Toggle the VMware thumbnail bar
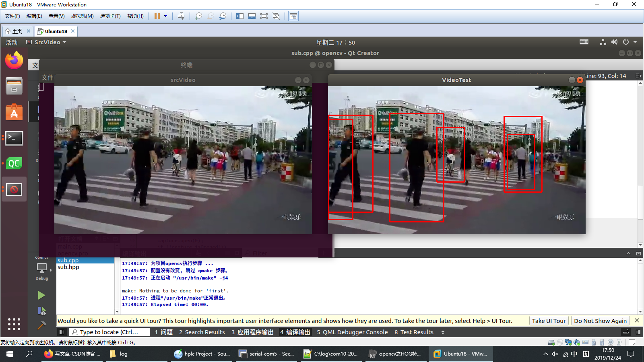Screen dimensions: 644x362 click(x=252, y=16)
